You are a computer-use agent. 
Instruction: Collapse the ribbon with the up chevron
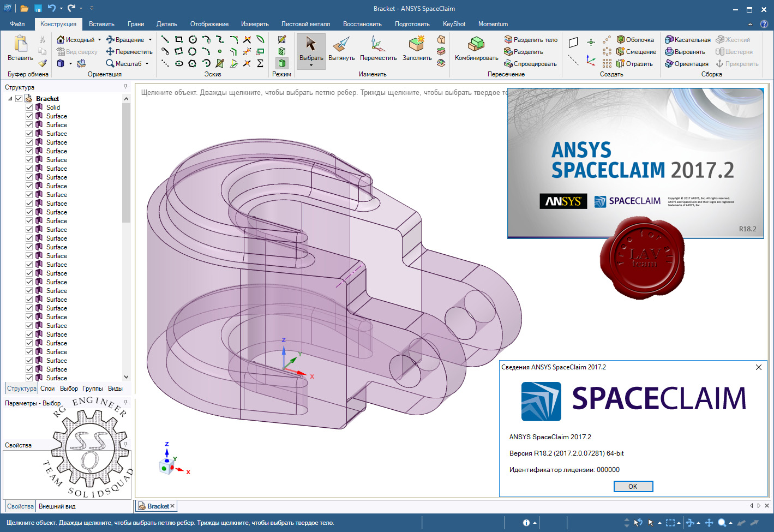tap(750, 24)
